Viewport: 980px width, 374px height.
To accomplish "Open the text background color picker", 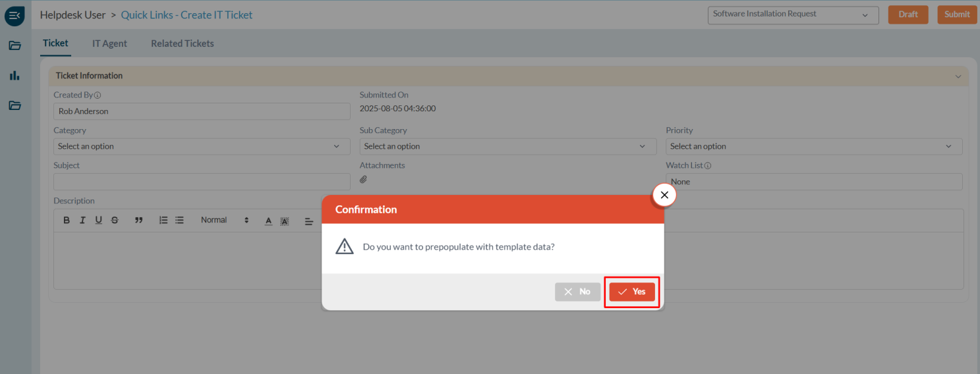I will (285, 221).
